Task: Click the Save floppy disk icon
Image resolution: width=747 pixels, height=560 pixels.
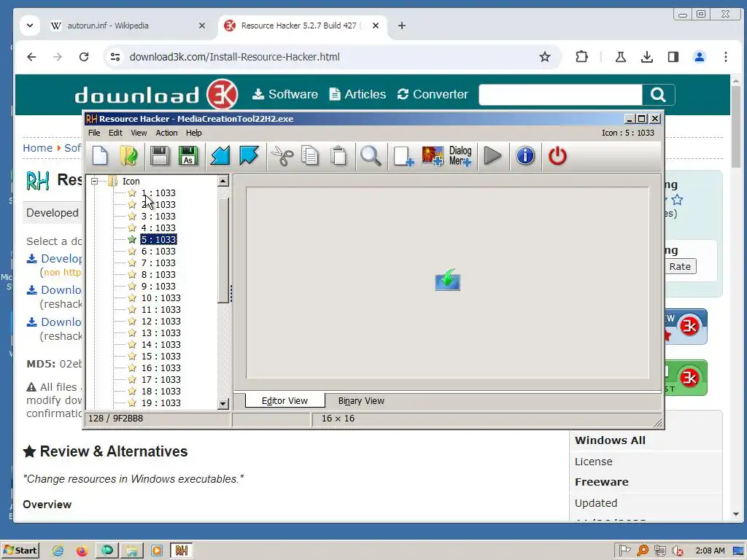Action: point(160,156)
